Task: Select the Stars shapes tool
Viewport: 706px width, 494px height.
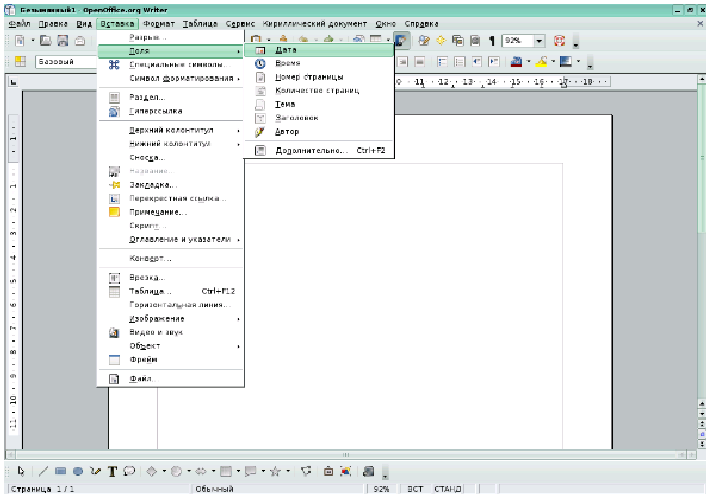Action: [x=275, y=471]
